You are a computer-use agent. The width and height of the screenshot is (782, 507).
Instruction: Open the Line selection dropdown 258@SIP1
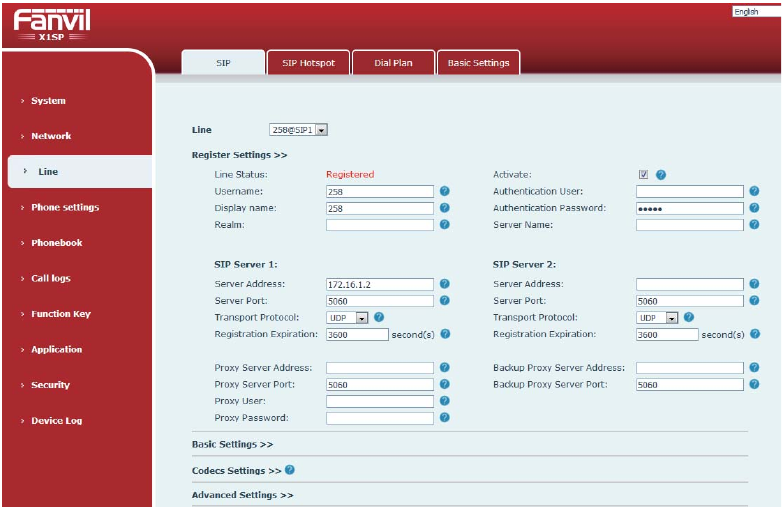coord(298,130)
